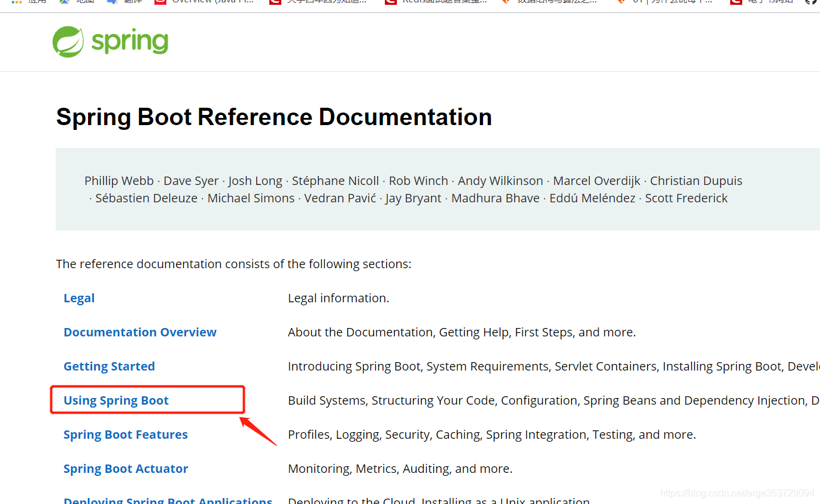Open the Spring Boot Features link
Screen dimensions: 820x504
(126, 435)
